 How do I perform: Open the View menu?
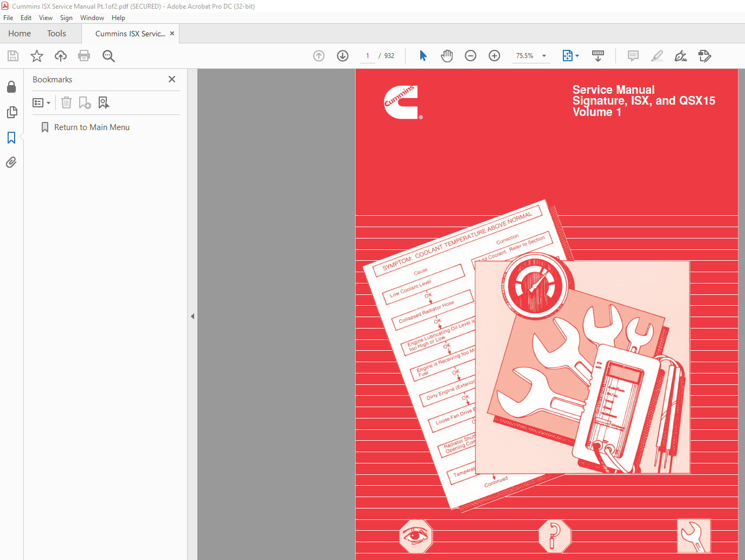click(x=46, y=18)
